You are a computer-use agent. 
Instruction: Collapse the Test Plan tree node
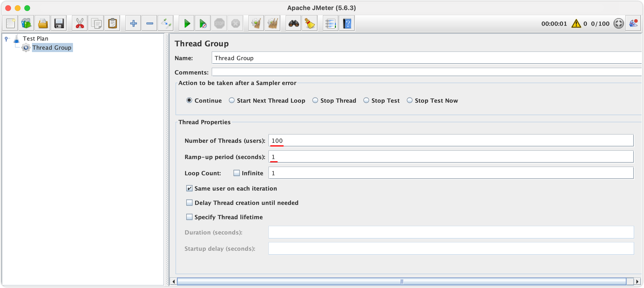(x=6, y=38)
